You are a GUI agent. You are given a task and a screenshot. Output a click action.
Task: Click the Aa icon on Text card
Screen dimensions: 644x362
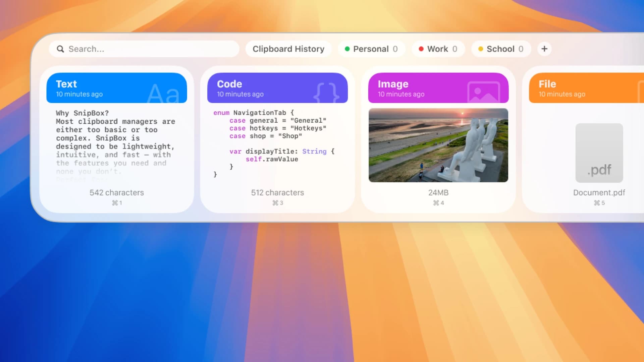(163, 93)
